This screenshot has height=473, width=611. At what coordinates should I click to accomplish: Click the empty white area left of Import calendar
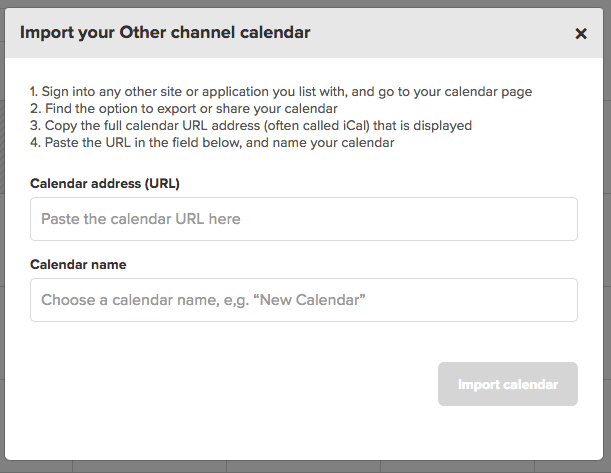tap(234, 384)
